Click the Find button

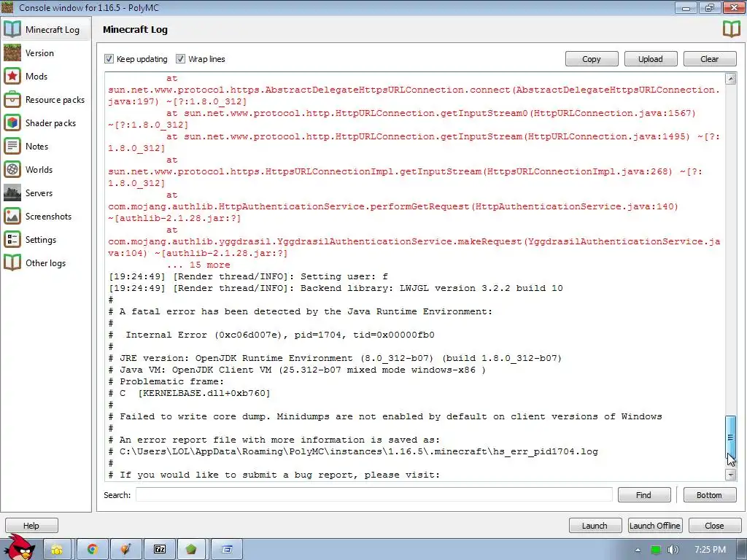click(644, 495)
